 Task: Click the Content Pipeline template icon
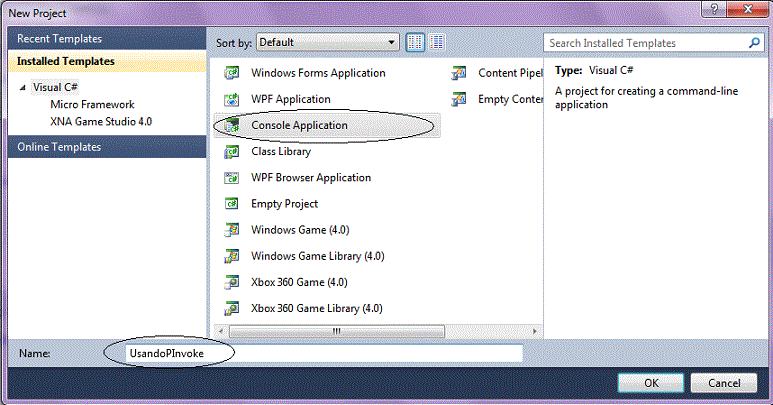pos(459,73)
